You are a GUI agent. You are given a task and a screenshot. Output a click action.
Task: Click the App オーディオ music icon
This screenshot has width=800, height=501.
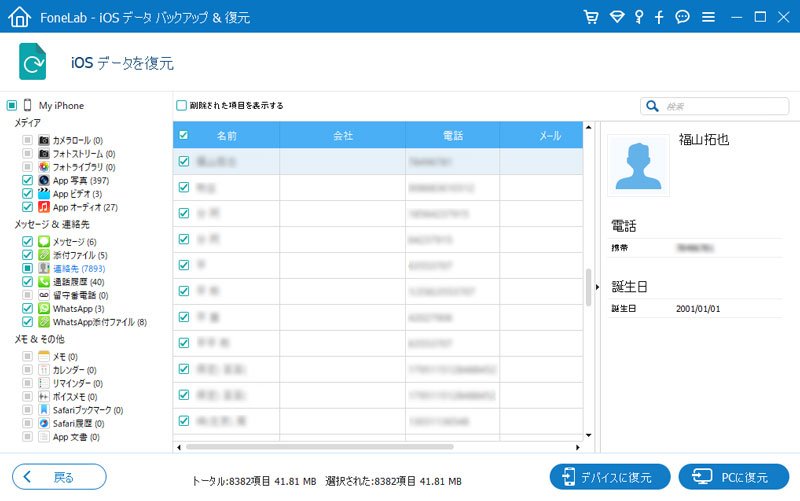click(x=44, y=207)
